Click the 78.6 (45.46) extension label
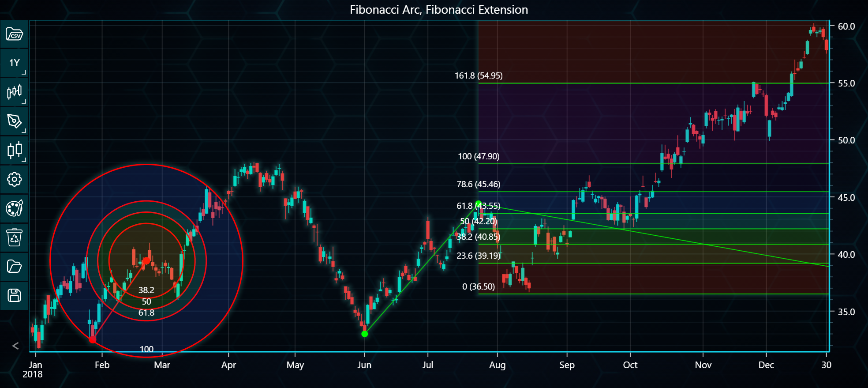 tap(479, 184)
